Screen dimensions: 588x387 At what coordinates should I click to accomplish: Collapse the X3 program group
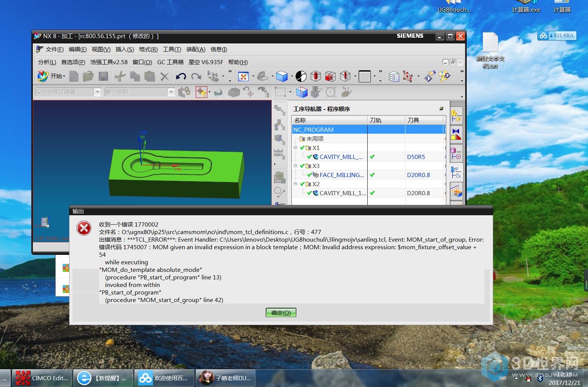coord(296,166)
